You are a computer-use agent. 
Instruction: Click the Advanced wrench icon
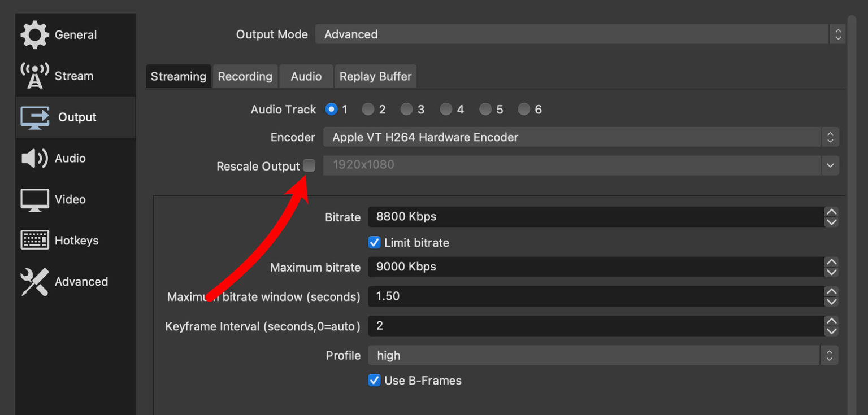click(34, 281)
